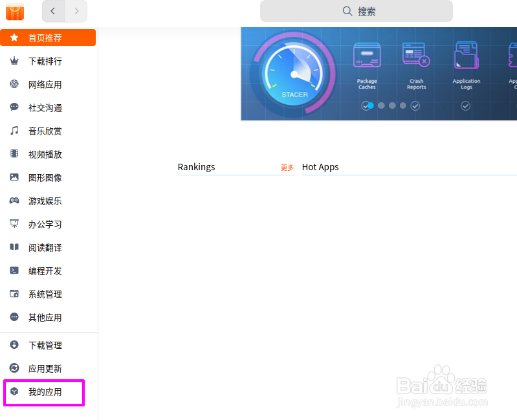Browse the 阅读翻译 category
The image size is (517, 420).
[x=48, y=247]
